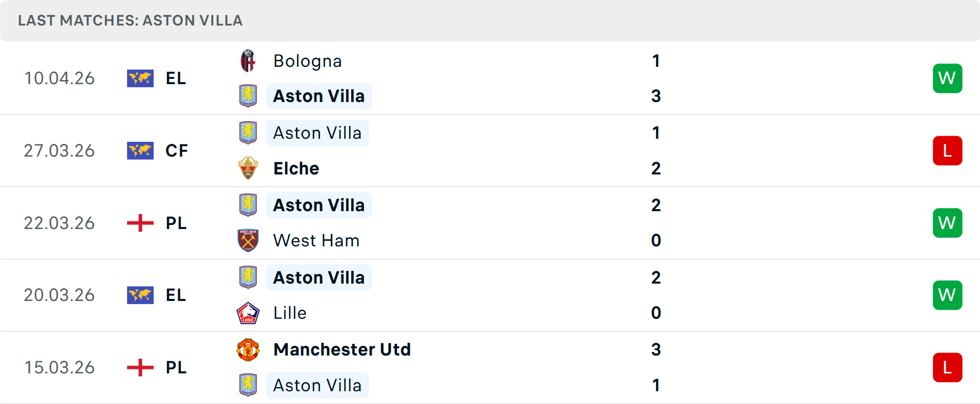Click the green W badge for the Bologna match

[948, 79]
